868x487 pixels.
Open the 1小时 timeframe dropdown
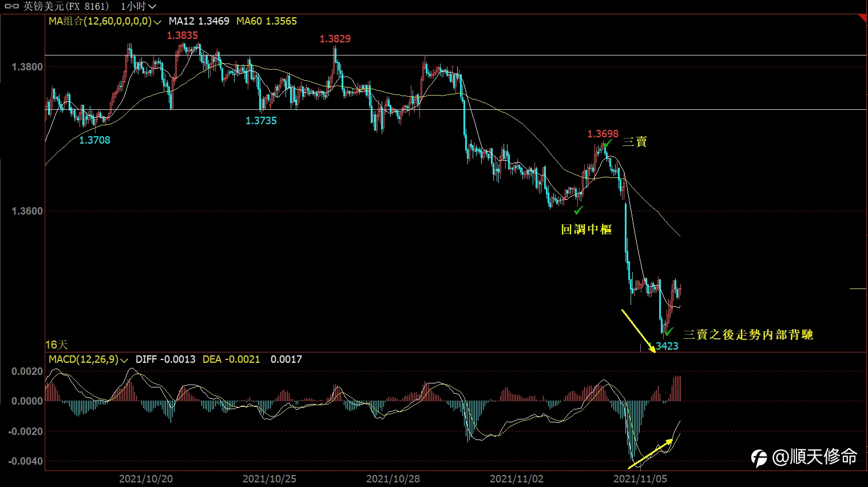(x=138, y=6)
